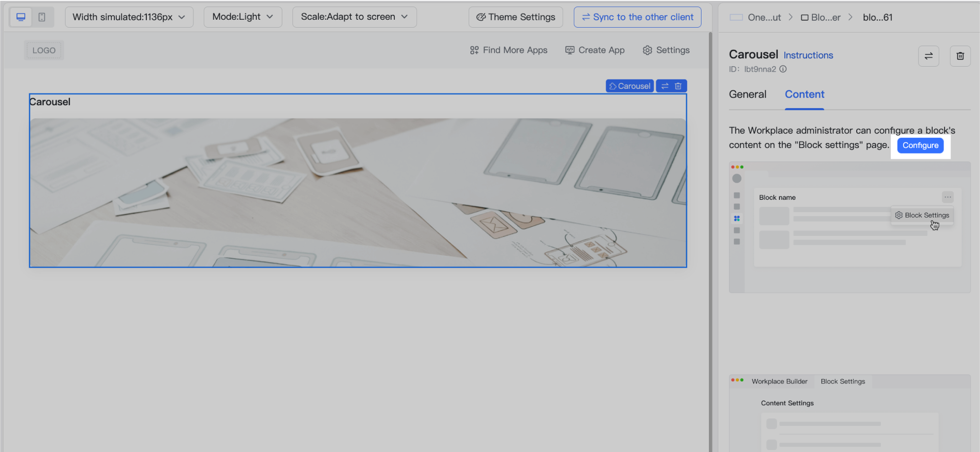Open Carousel Instructions link
Viewport: 980px width, 452px height.
click(x=808, y=55)
